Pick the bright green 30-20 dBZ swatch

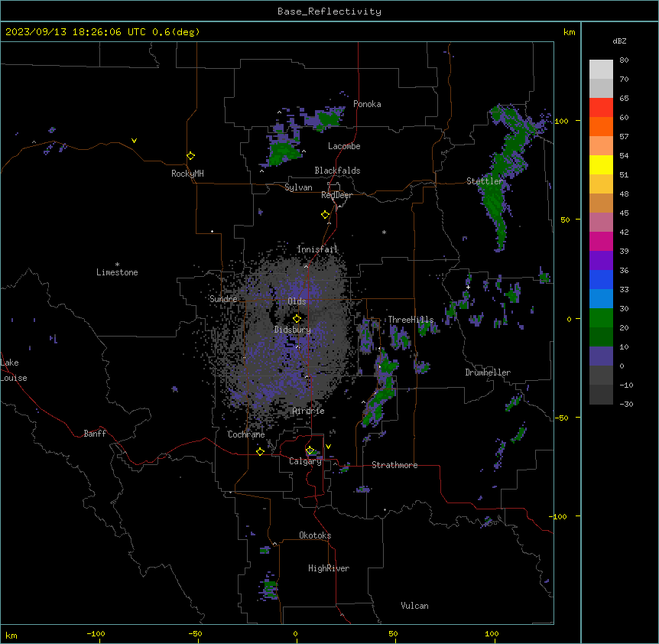(x=601, y=318)
